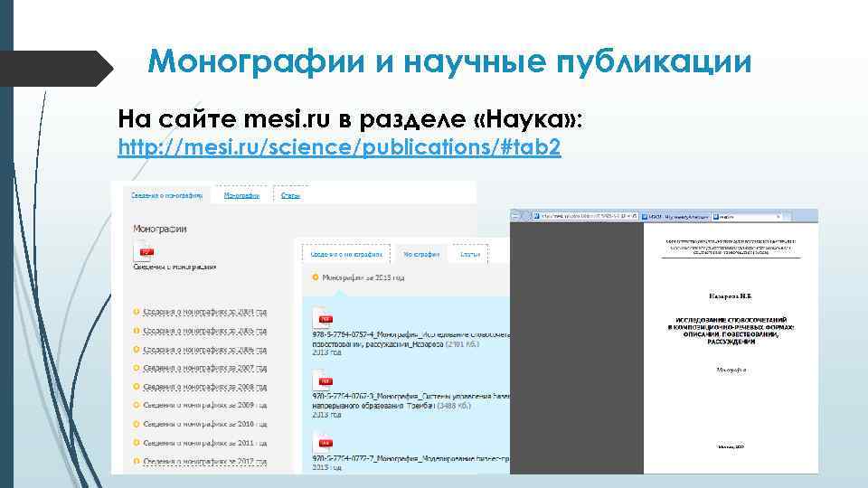Click 'Сведения о монографиях за 2010 год' text
868x488 pixels.
(x=205, y=424)
